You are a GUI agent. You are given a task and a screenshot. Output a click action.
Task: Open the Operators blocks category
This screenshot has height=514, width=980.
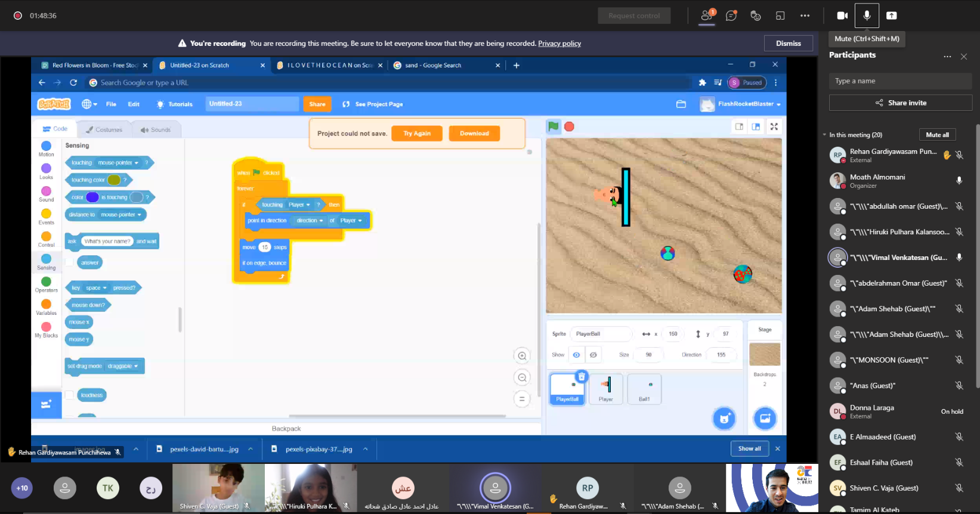(x=46, y=285)
